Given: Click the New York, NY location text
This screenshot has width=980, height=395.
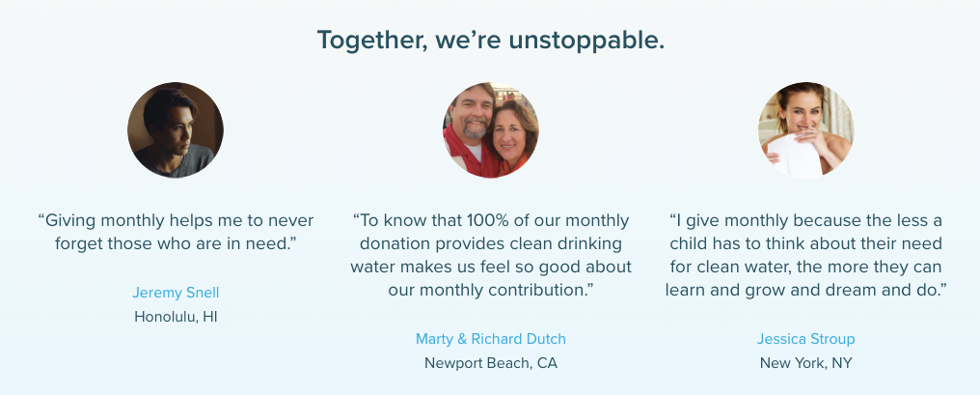Looking at the screenshot, I should [x=805, y=363].
